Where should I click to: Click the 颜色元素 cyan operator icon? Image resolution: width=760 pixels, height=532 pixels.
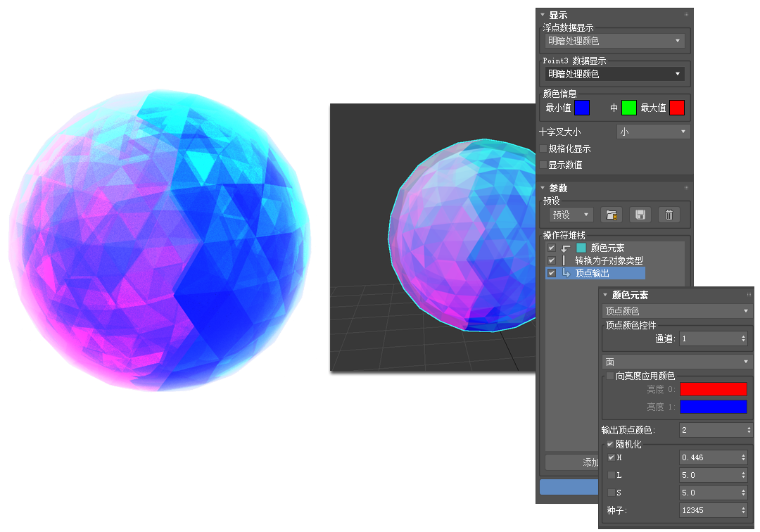pyautogui.click(x=581, y=248)
